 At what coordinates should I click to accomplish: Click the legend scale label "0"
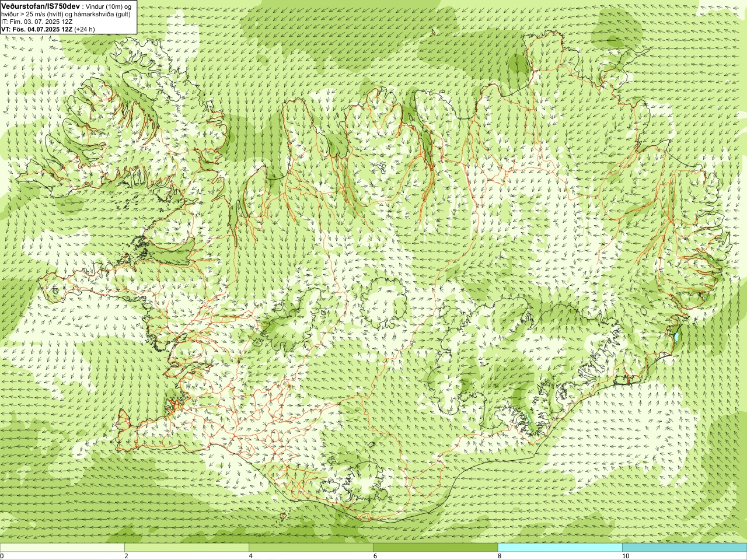2,556
